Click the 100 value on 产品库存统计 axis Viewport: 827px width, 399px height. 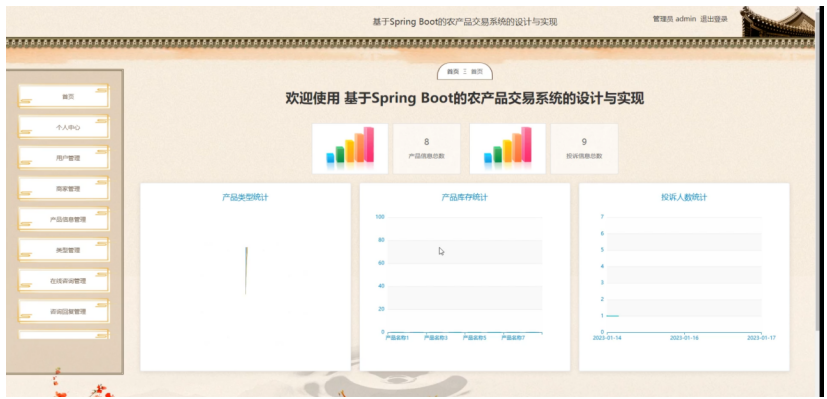379,217
